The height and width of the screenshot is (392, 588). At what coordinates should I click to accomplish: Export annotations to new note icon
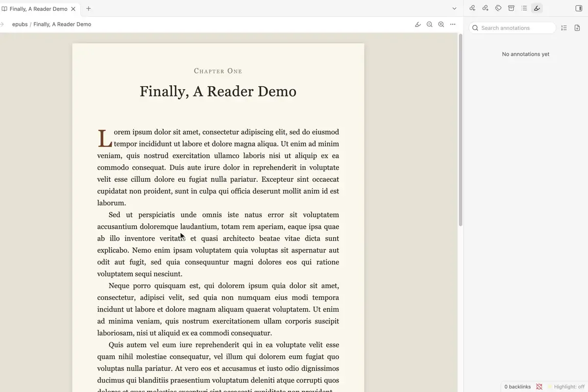click(577, 28)
